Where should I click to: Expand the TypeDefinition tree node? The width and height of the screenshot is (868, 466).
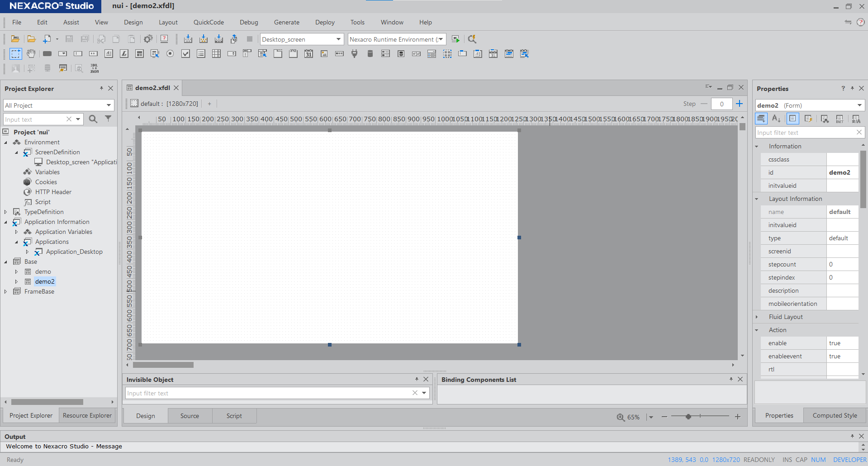[5, 212]
